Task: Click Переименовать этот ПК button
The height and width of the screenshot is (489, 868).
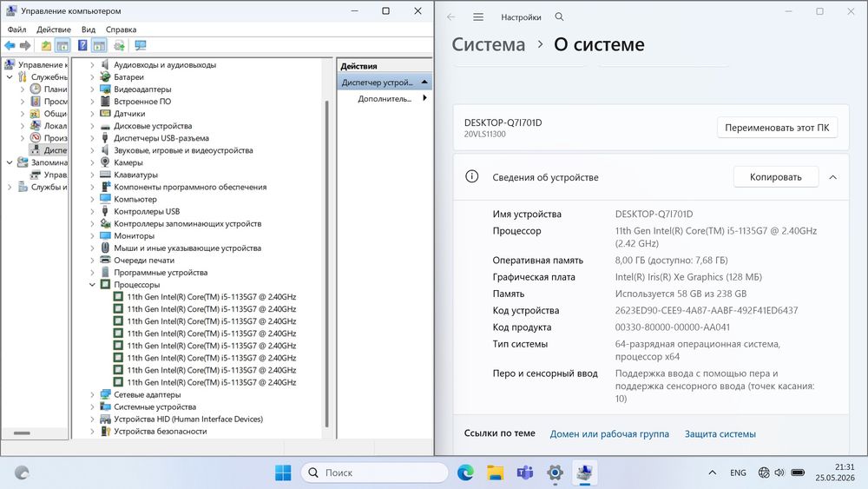Action: (777, 128)
